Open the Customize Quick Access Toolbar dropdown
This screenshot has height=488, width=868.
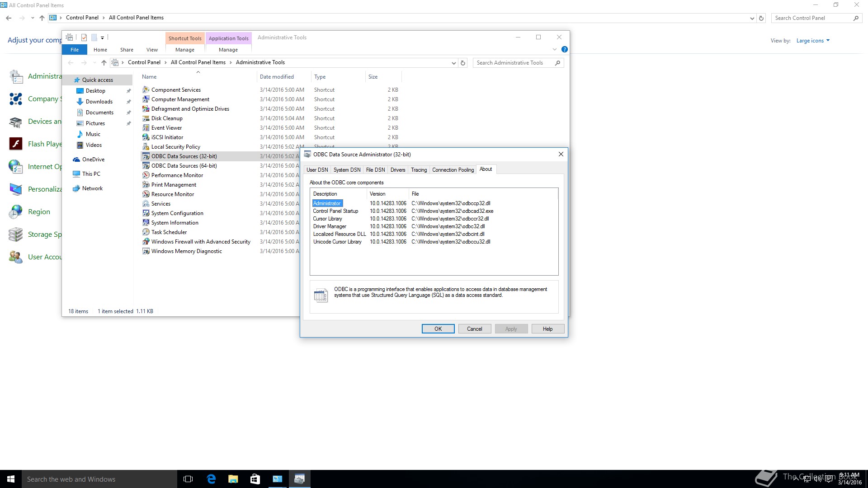103,38
